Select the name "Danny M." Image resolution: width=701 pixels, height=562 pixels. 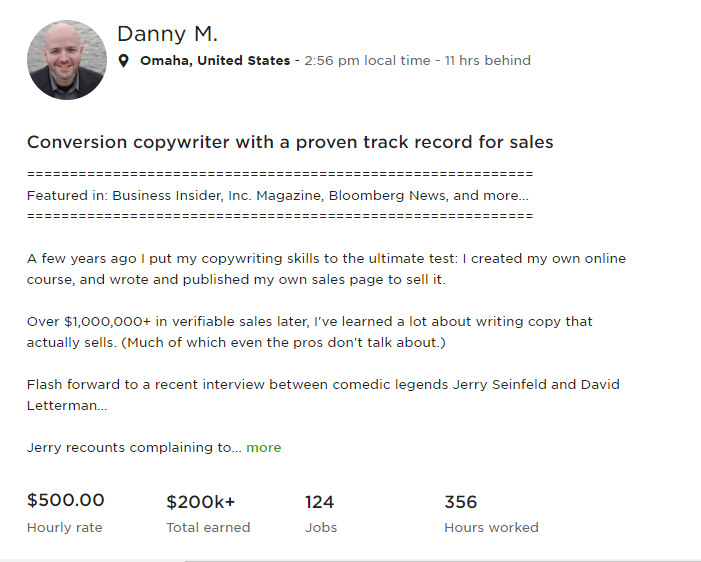[167, 34]
